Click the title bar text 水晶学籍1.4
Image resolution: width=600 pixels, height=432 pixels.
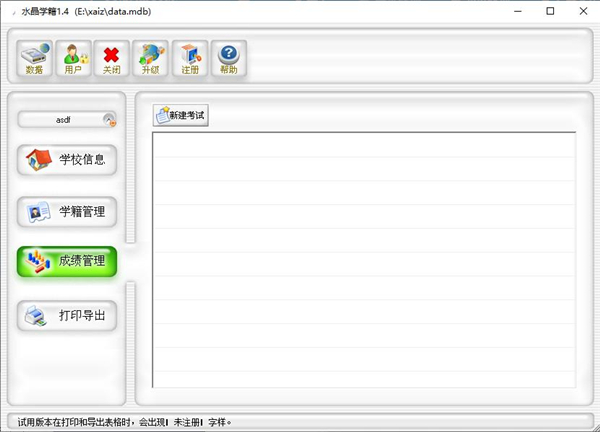point(45,12)
